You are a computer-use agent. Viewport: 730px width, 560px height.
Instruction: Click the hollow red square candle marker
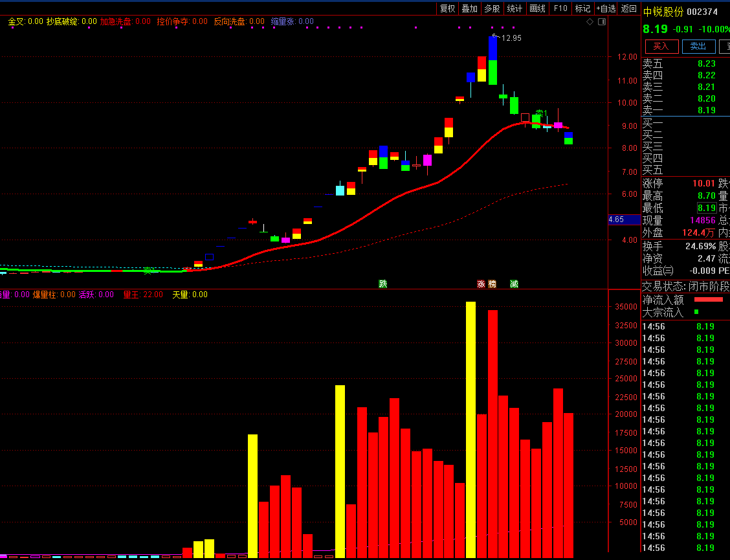pos(525,117)
